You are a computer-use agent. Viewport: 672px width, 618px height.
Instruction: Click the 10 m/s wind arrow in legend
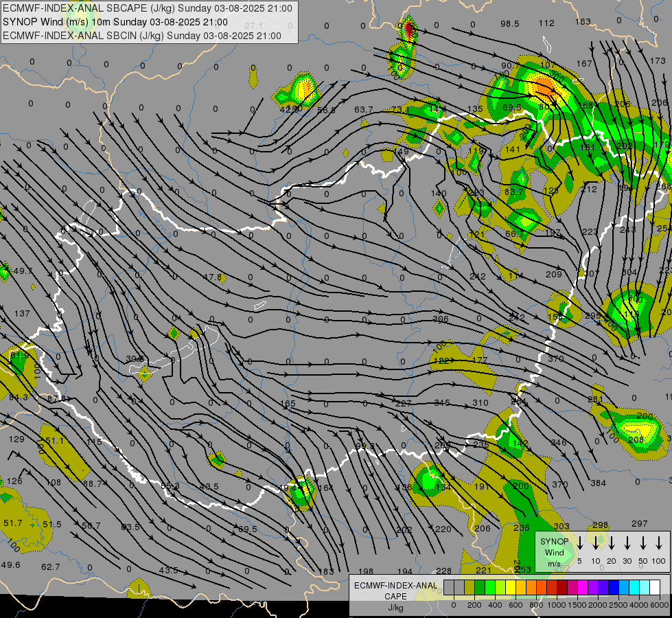596,543
